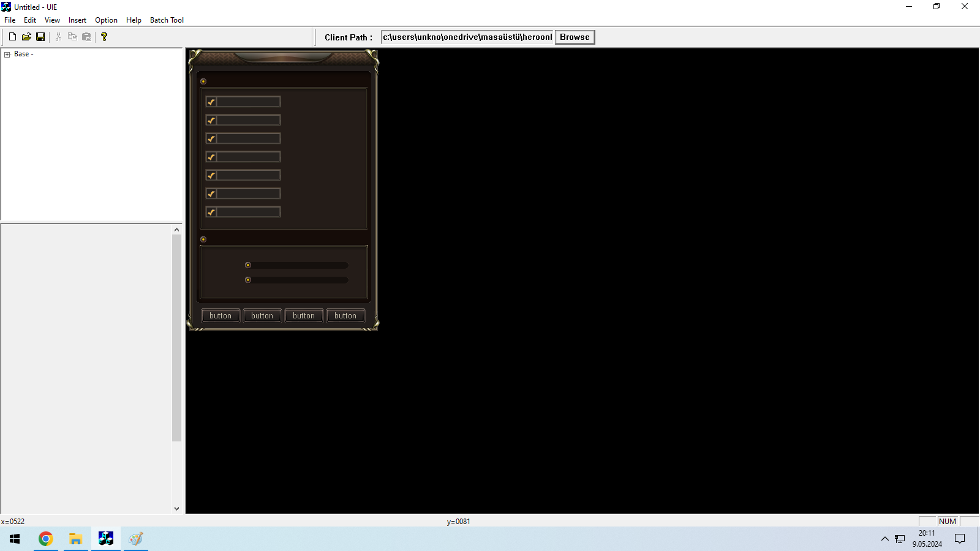The height and width of the screenshot is (551, 980).
Task: Open the Windows Start menu
Action: click(x=15, y=539)
